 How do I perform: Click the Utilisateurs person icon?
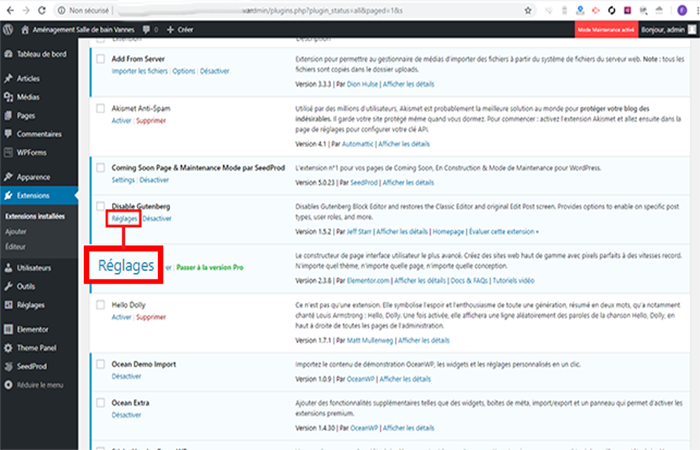click(x=8, y=268)
